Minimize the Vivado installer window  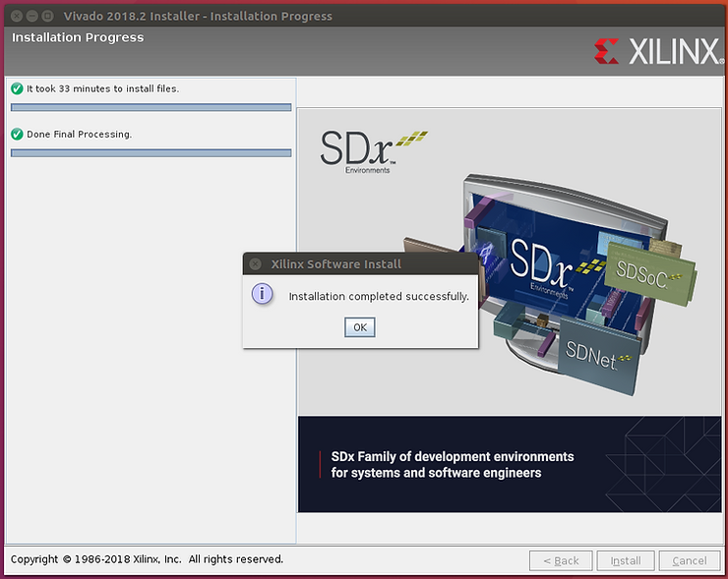coord(32,17)
